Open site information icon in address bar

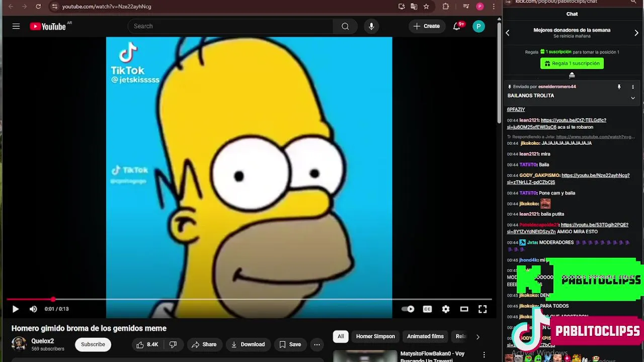click(55, 7)
